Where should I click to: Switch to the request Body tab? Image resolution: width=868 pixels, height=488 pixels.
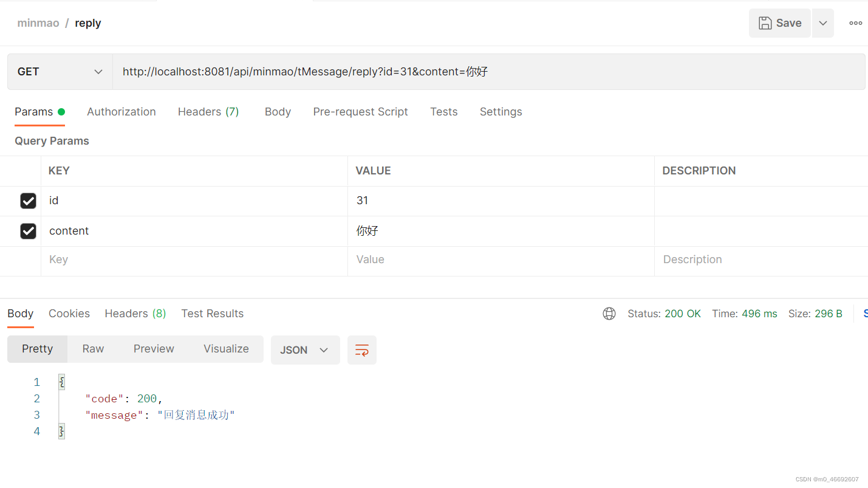point(278,112)
